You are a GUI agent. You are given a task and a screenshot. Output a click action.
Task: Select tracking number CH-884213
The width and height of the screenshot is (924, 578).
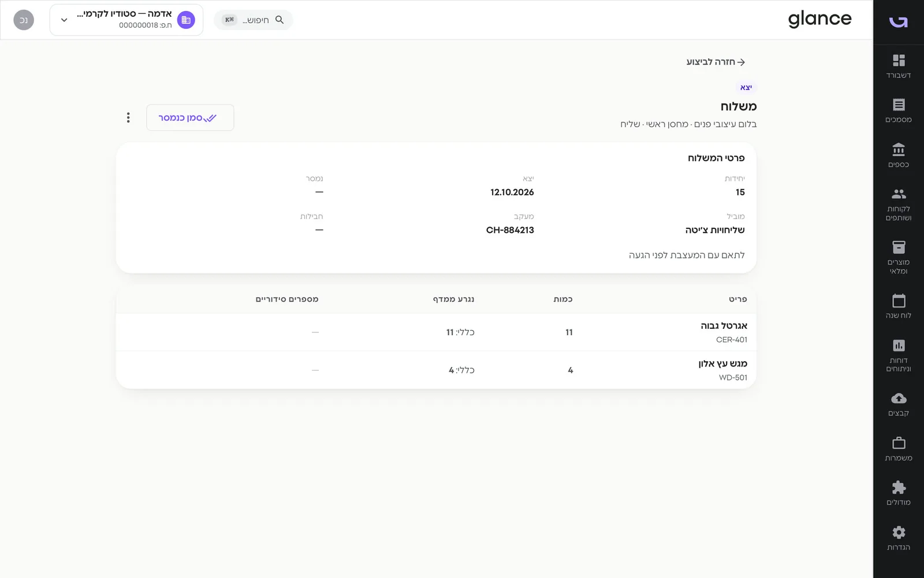pyautogui.click(x=510, y=230)
